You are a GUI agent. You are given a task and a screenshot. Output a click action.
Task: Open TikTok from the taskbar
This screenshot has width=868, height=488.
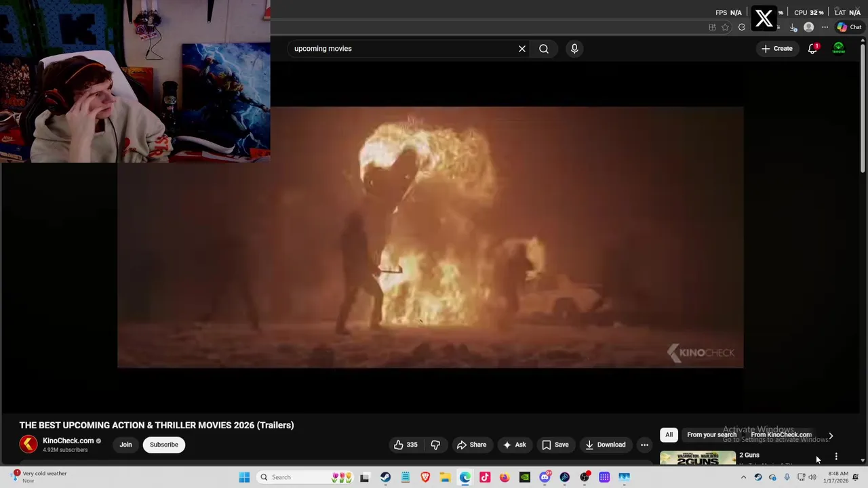click(x=485, y=477)
